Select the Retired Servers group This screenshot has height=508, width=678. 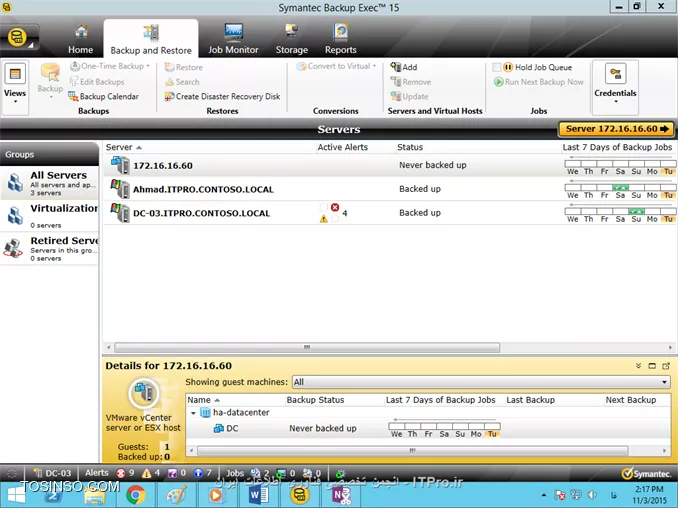point(49,249)
